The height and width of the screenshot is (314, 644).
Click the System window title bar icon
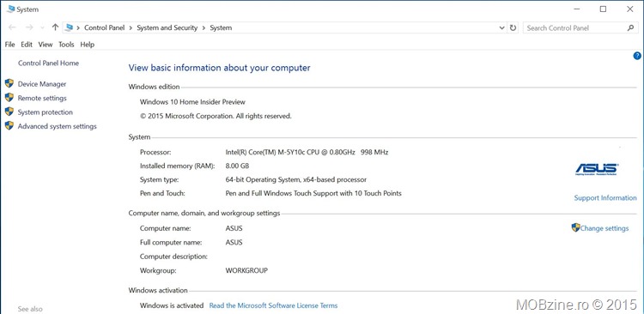(10, 9)
